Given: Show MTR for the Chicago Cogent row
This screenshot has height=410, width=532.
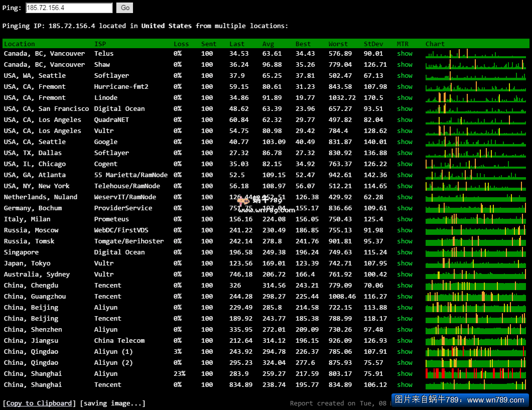Looking at the screenshot, I should (405, 164).
